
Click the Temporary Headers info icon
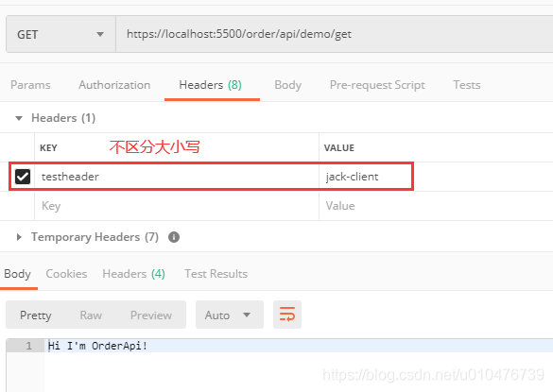(174, 237)
